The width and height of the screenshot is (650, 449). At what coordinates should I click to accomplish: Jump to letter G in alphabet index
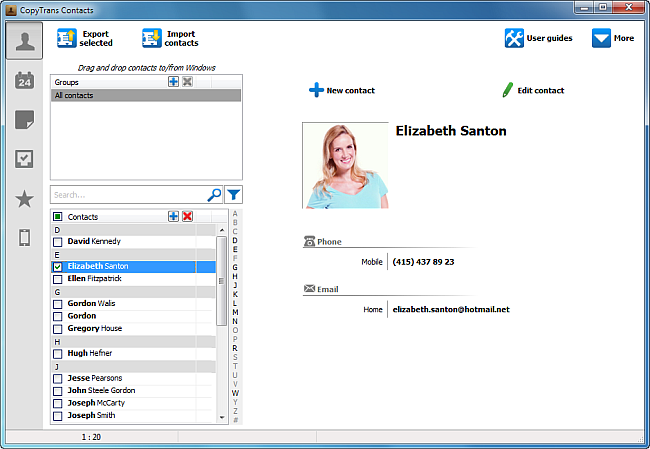click(x=235, y=267)
